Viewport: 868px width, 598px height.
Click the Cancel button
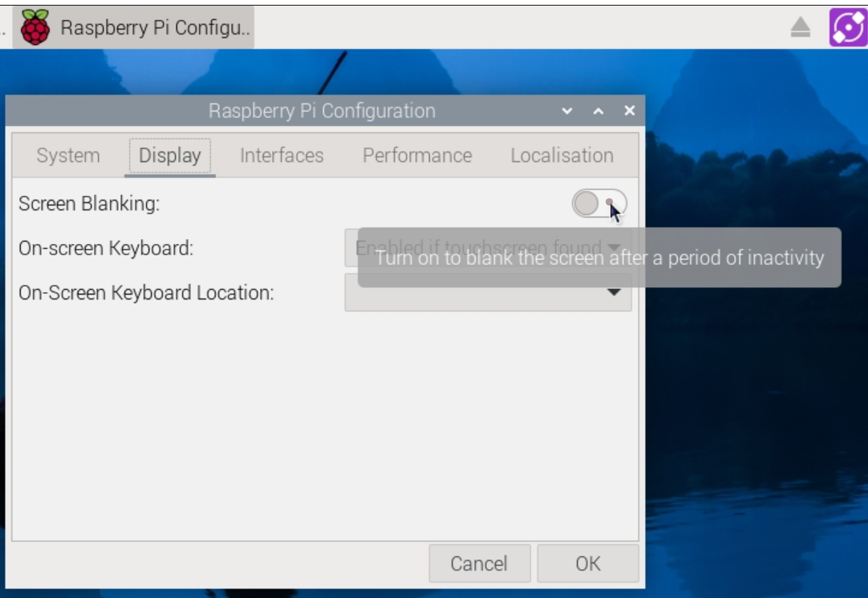(x=480, y=563)
